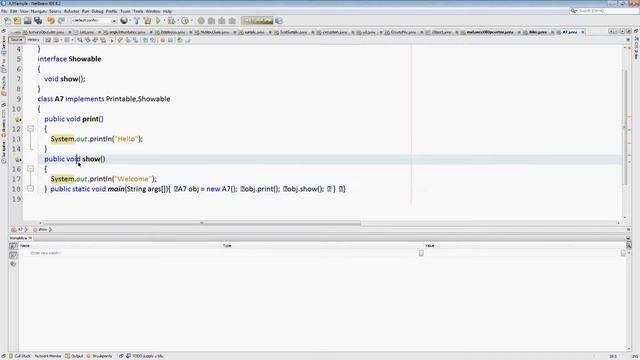This screenshot has width=640, height=360.
Task: Click the Comment icon in editor toolbar
Action: [x=180, y=40]
